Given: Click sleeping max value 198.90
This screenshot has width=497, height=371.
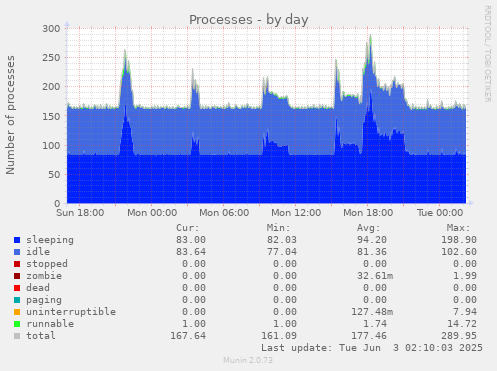Looking at the screenshot, I should pyautogui.click(x=459, y=240).
